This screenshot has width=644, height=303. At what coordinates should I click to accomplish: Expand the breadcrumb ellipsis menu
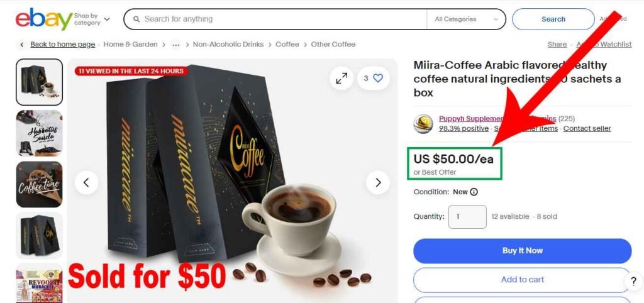click(176, 45)
